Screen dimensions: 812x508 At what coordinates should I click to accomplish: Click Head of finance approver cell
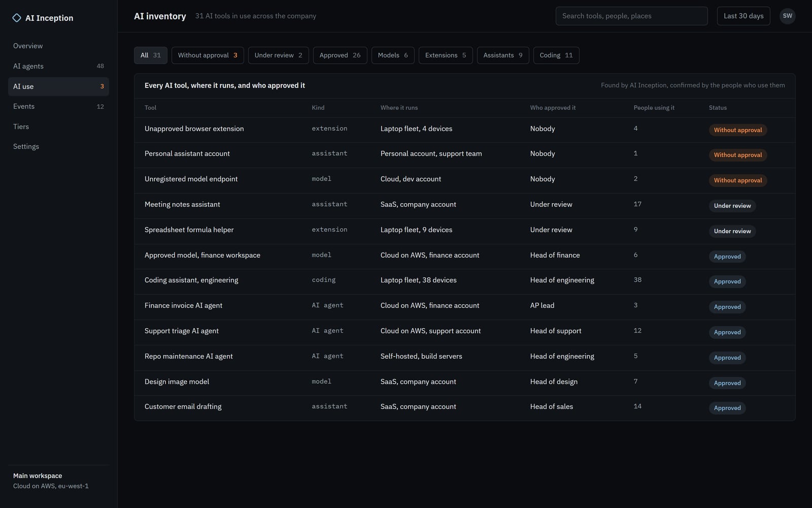click(x=555, y=255)
